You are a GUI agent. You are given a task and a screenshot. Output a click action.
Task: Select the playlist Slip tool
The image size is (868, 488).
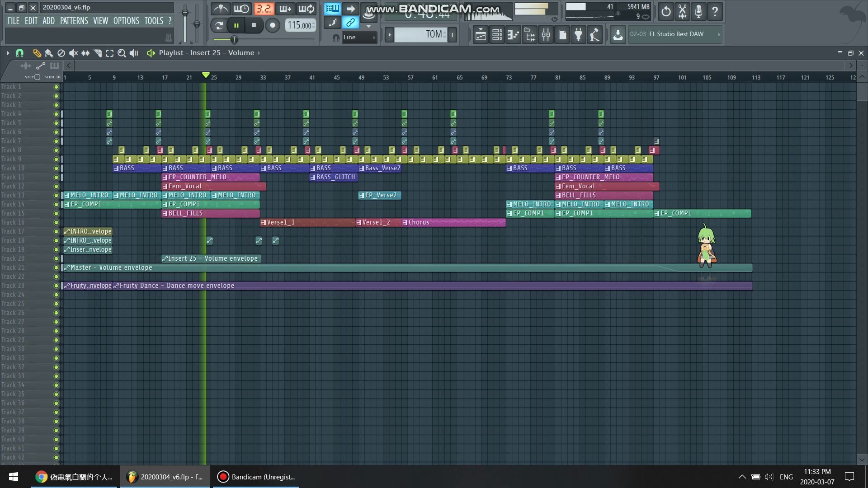pos(85,53)
